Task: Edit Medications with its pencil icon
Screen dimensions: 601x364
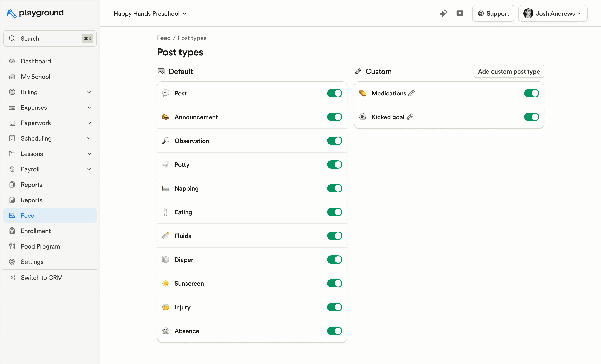Action: [412, 93]
